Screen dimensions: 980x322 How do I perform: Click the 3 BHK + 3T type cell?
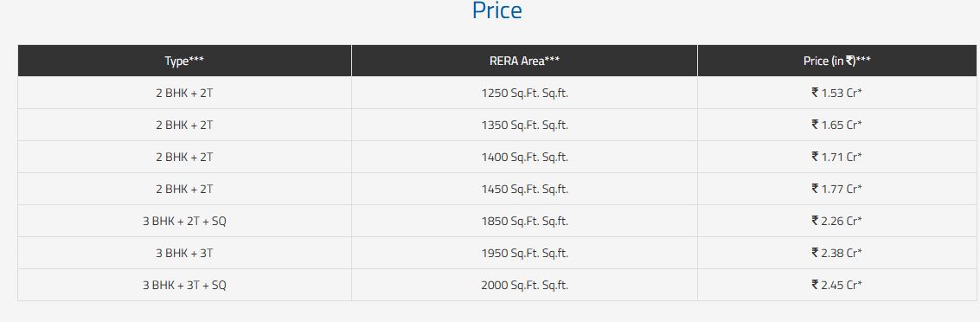184,253
